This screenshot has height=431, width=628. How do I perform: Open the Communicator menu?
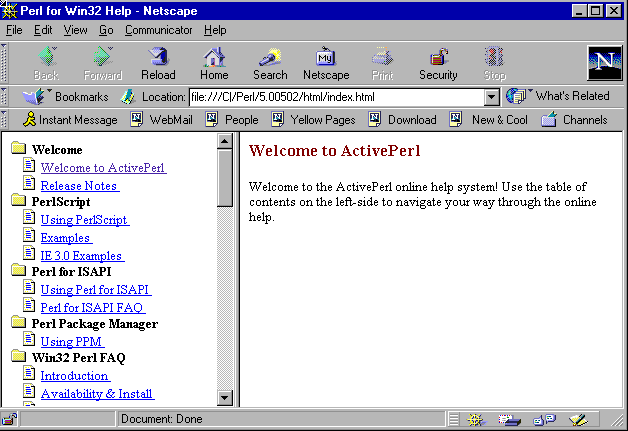[x=159, y=30]
